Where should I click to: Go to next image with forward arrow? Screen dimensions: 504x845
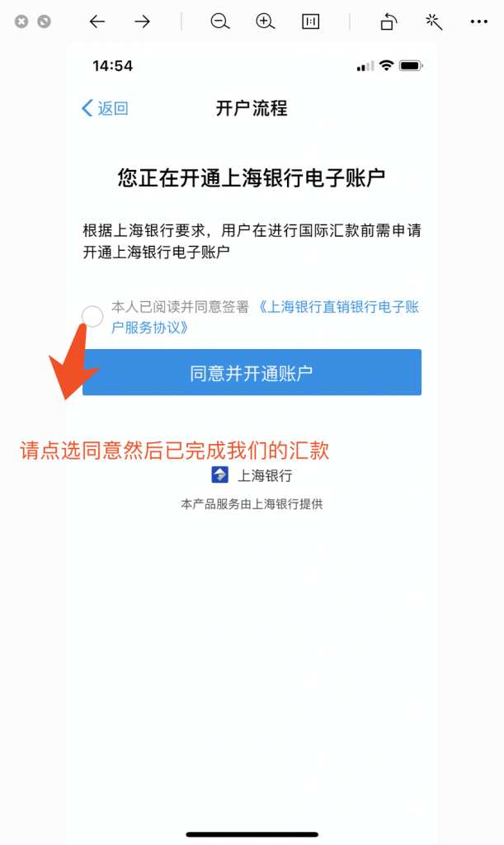tap(142, 21)
